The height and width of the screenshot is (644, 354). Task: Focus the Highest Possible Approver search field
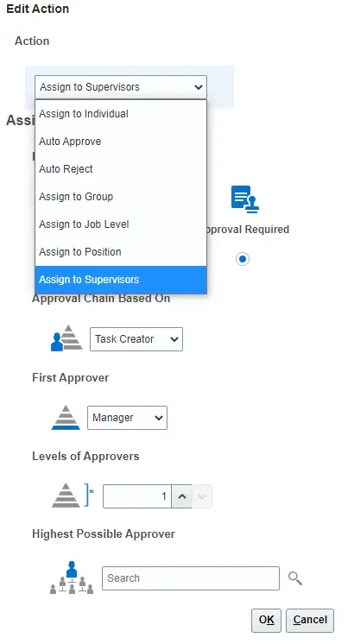191,578
